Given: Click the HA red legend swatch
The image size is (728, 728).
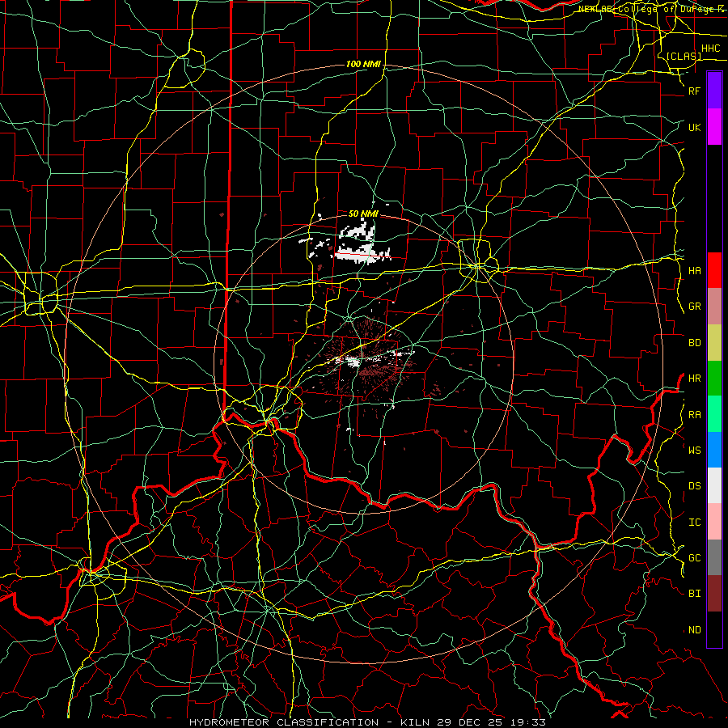Looking at the screenshot, I should point(714,270).
